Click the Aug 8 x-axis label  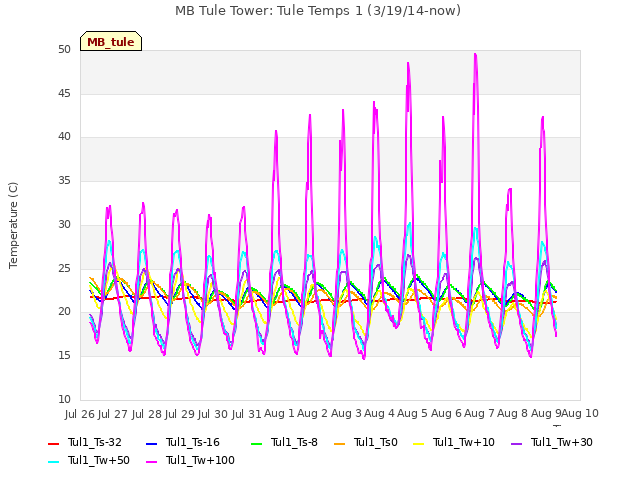pyautogui.click(x=512, y=413)
